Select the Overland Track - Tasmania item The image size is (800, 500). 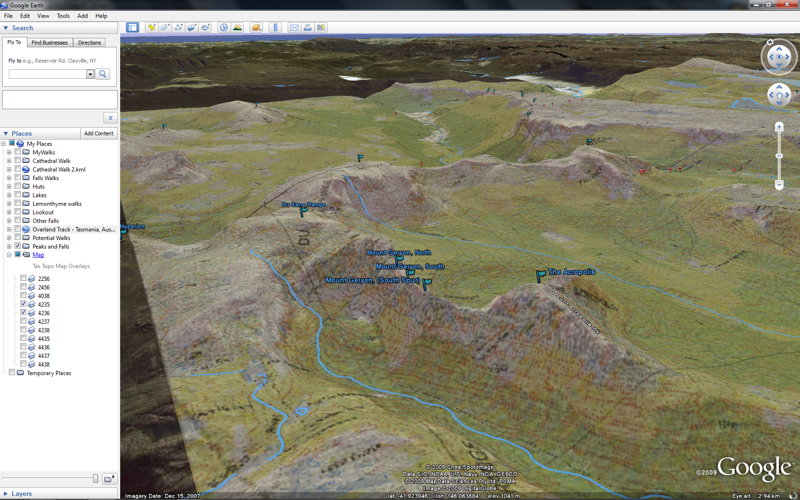tap(73, 229)
